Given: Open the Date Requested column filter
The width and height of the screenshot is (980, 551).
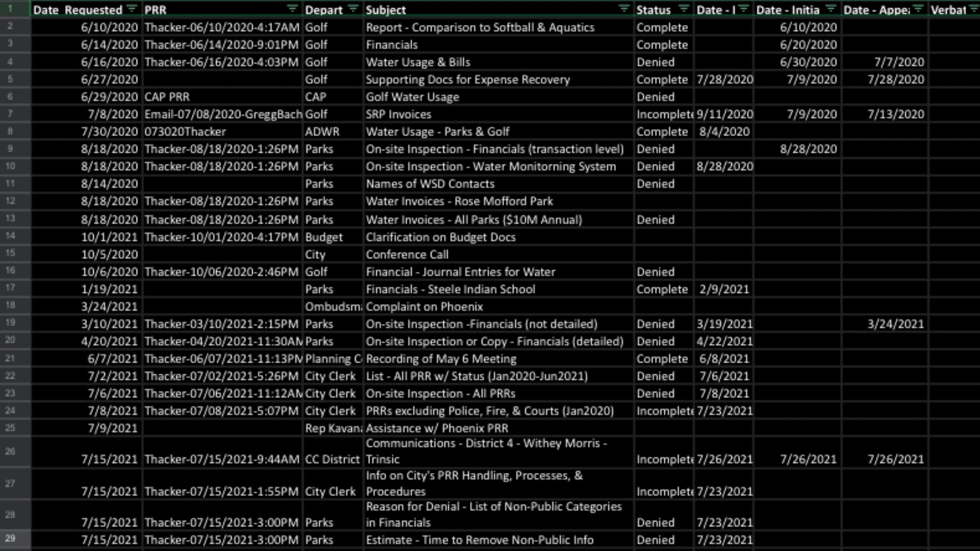Looking at the screenshot, I should point(132,9).
